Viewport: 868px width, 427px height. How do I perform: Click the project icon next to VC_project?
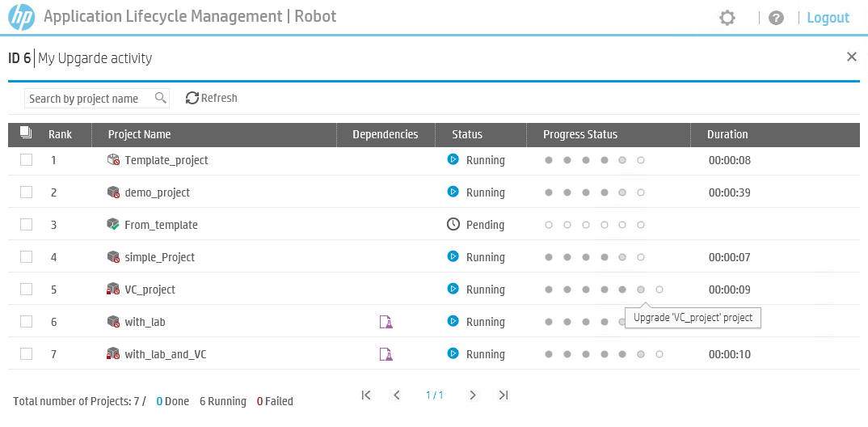point(113,290)
